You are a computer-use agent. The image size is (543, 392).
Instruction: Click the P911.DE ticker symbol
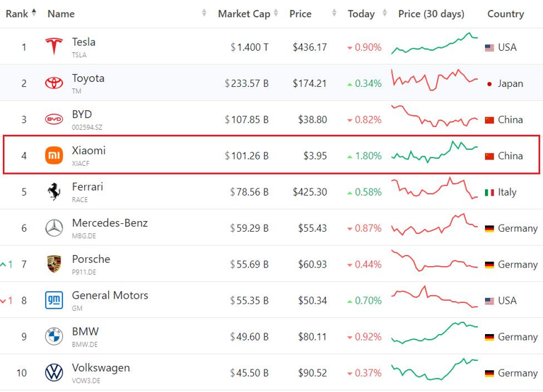[x=84, y=272]
